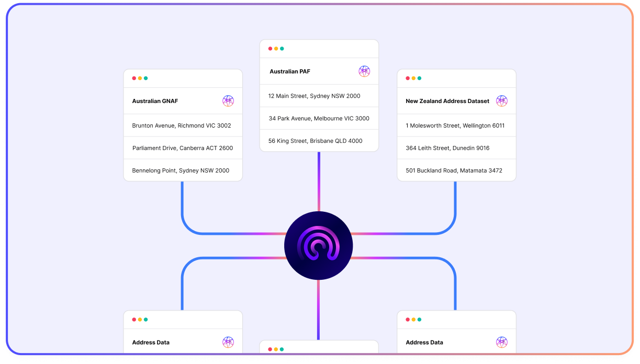Select 56 King Street, Brisbane QLD 4000 row

(x=319, y=141)
